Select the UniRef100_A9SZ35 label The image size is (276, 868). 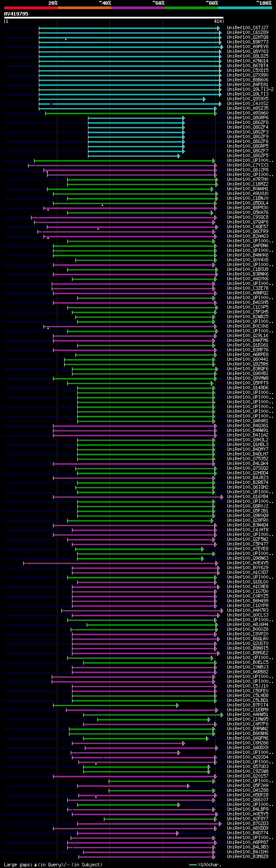coord(248,108)
